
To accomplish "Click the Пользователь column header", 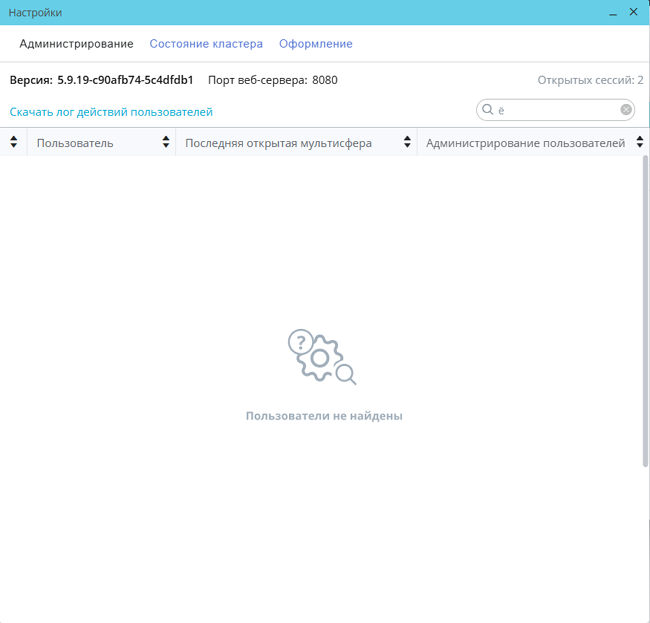I will (75, 143).
